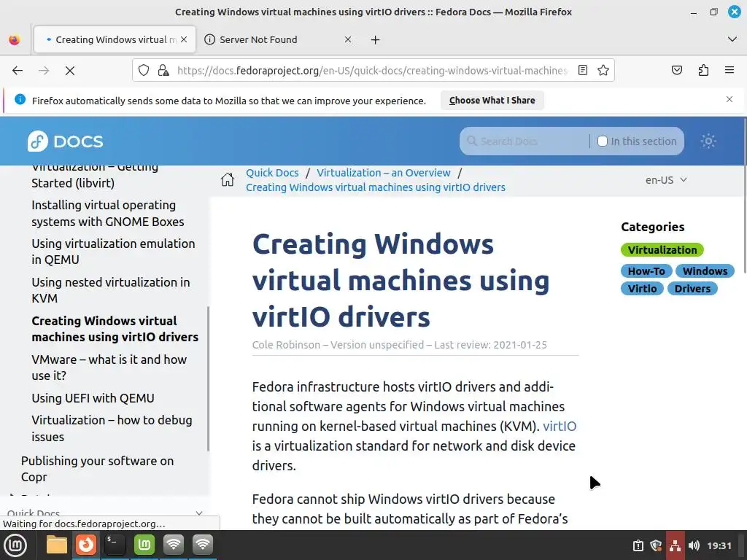This screenshot has width=747, height=560.
Task: Select the Creating Windows virtual machines tab
Action: (115, 39)
